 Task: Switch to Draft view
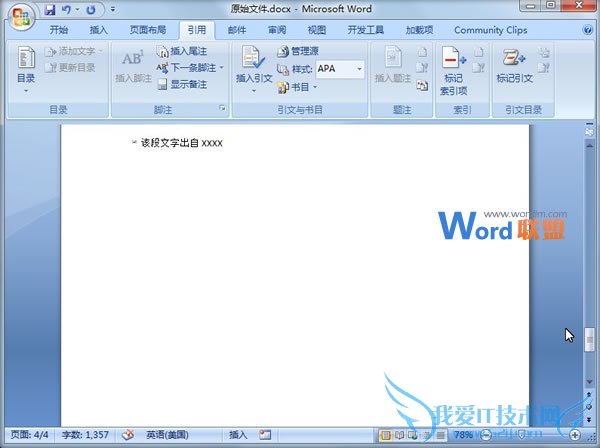tap(440, 435)
